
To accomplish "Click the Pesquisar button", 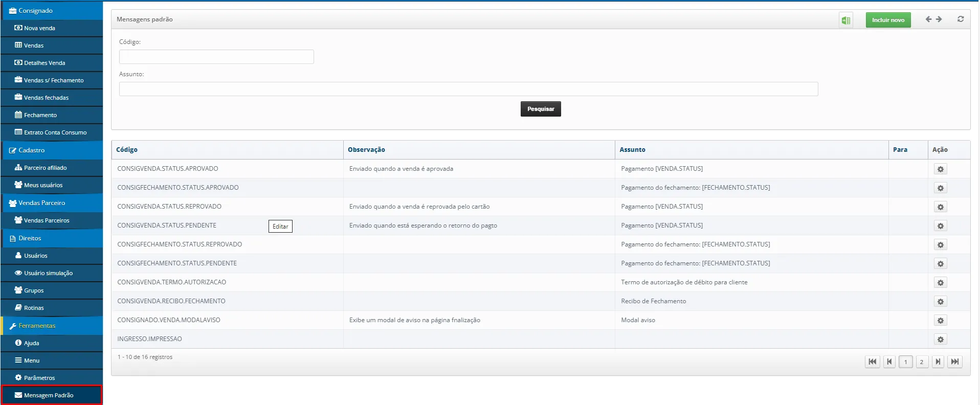I will pyautogui.click(x=541, y=109).
